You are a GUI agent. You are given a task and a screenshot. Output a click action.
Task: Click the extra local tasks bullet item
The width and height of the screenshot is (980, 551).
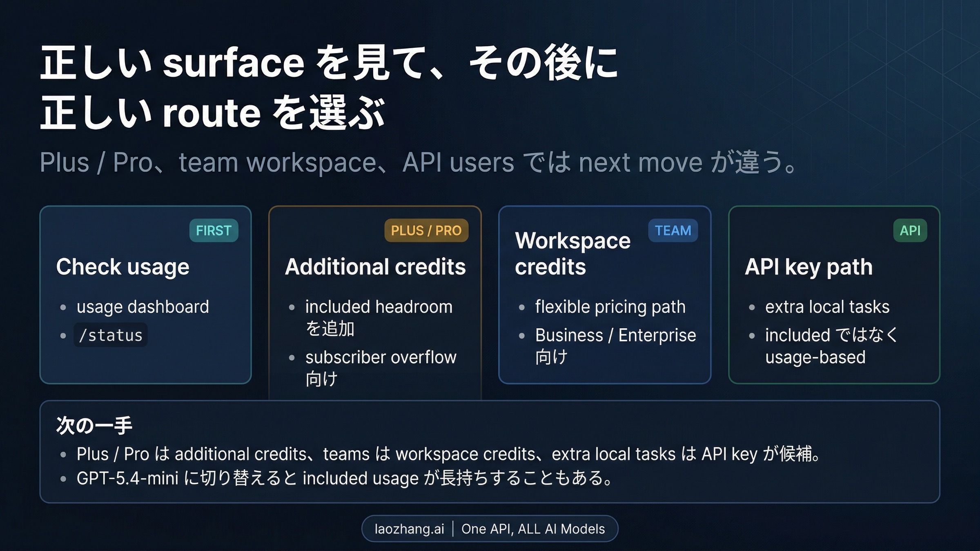827,307
